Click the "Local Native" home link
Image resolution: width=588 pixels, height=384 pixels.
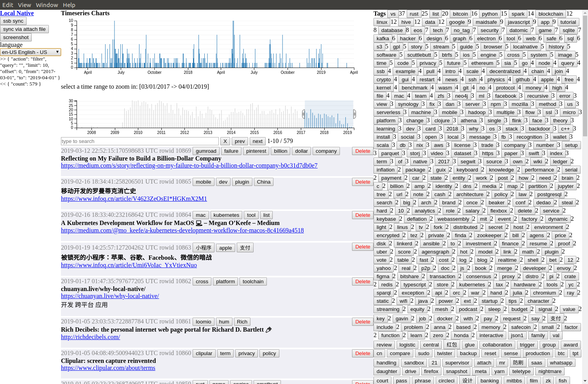click(17, 13)
